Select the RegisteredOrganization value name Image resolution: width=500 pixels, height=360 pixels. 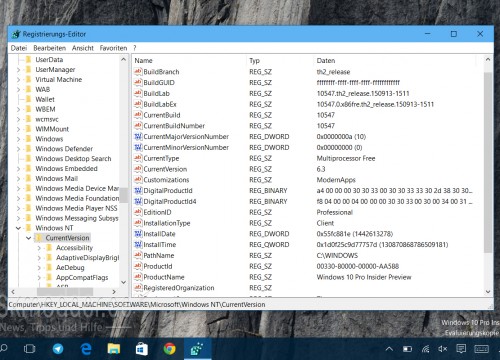tap(179, 288)
